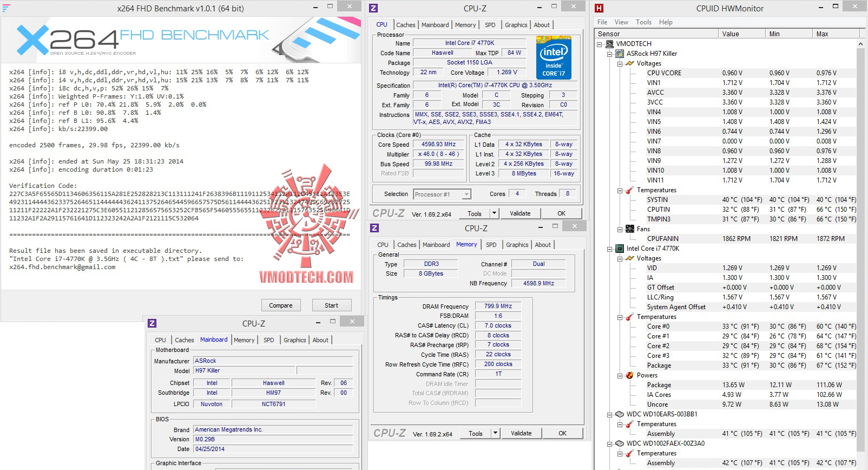Collapse the VMODTECH root node

pyautogui.click(x=600, y=44)
